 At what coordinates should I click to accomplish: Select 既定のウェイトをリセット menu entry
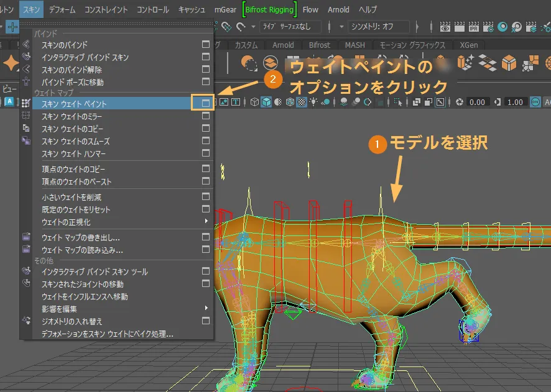(x=75, y=209)
